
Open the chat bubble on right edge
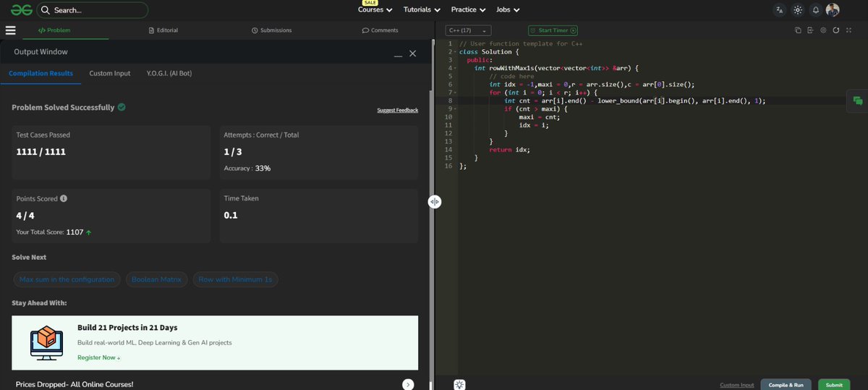[857, 101]
